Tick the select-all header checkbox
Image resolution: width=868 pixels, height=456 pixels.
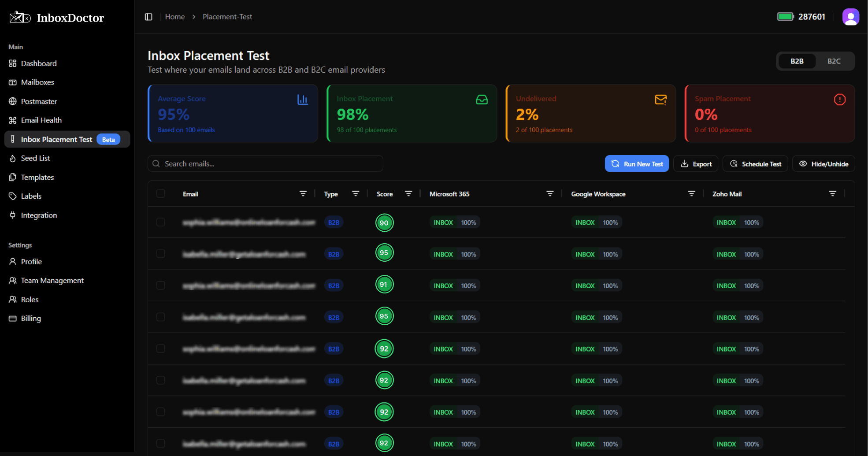tap(161, 193)
